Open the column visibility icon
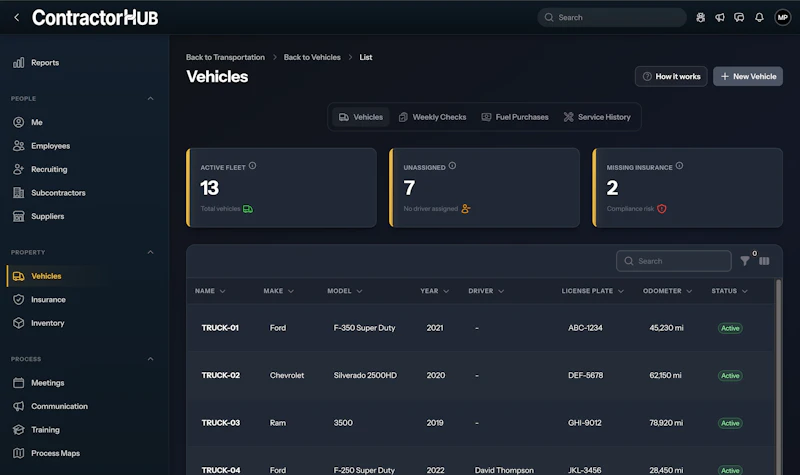The image size is (800, 475). (x=764, y=261)
